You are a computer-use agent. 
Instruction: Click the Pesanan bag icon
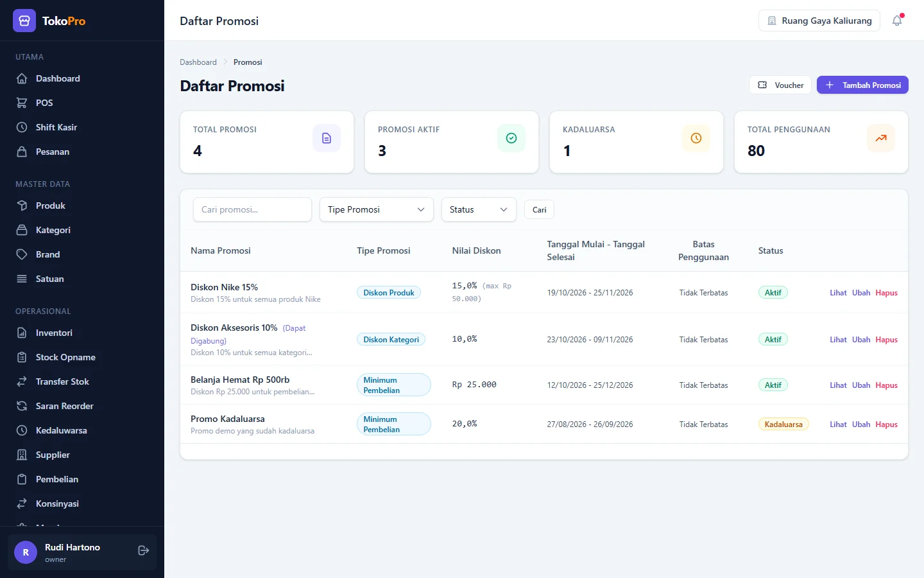22,152
